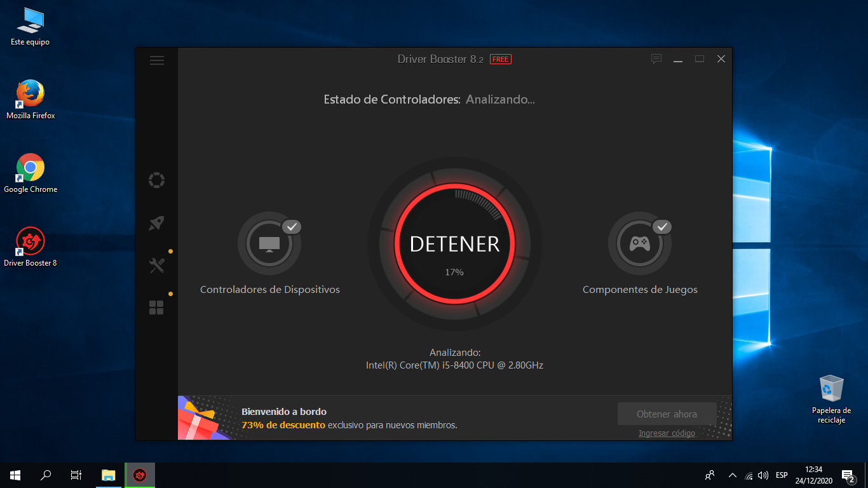Open the Tools wrench icon in sidebar
The height and width of the screenshot is (488, 868).
[x=156, y=266]
